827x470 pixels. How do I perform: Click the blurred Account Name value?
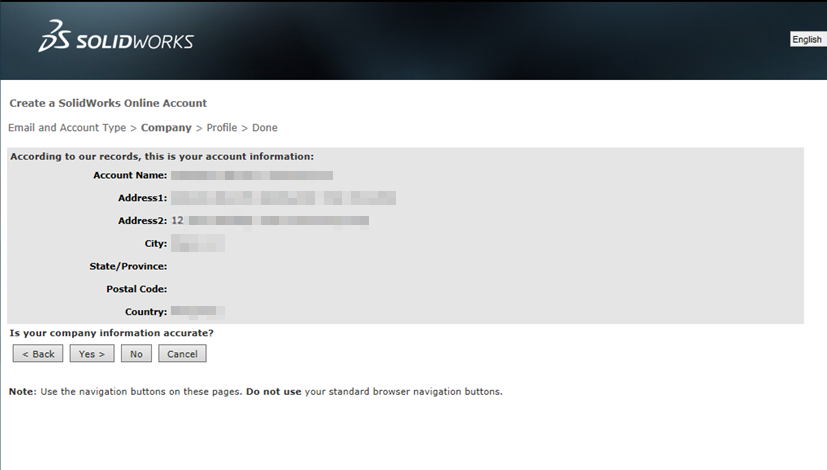click(252, 175)
